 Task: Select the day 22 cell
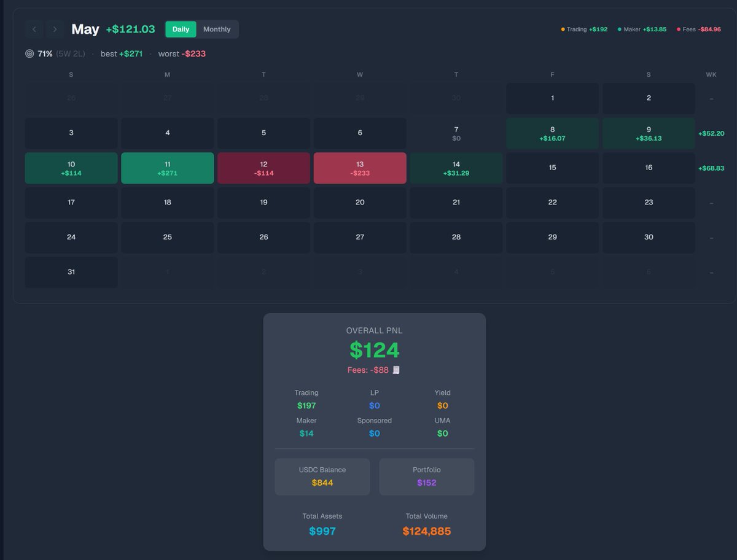[x=552, y=203]
